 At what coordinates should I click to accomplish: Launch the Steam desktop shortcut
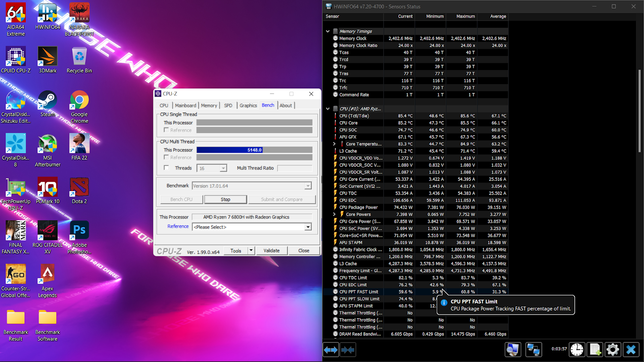tap(47, 103)
